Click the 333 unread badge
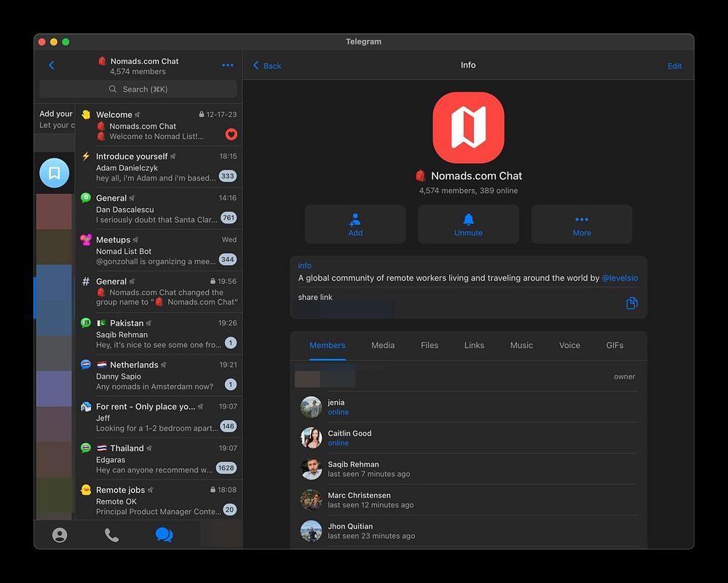 [x=227, y=176]
